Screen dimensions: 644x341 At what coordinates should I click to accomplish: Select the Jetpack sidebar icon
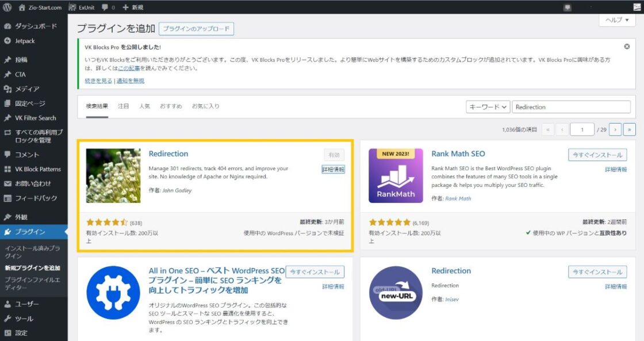(x=8, y=41)
